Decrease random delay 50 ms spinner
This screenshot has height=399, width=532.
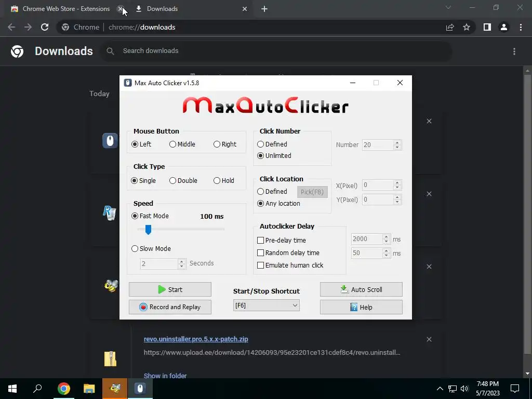386,256
